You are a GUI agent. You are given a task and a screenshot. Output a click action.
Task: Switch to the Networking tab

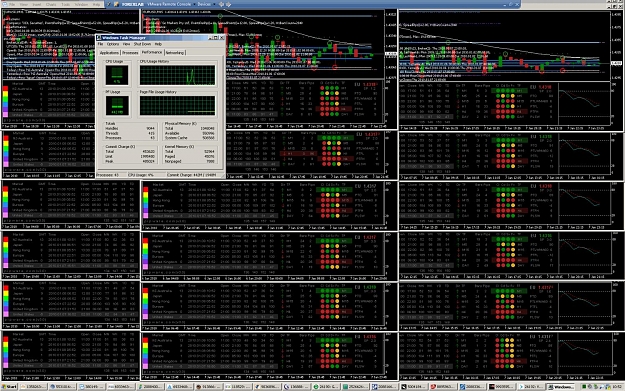coord(175,53)
